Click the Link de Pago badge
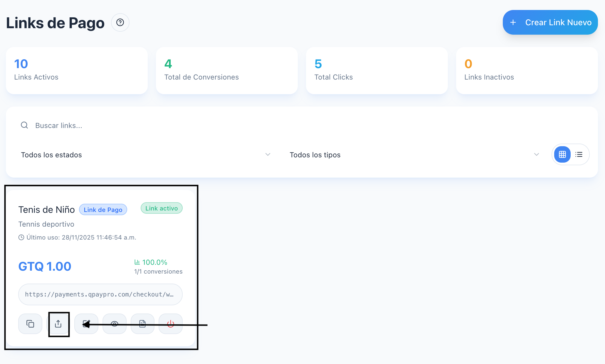Image resolution: width=605 pixels, height=364 pixels. pyautogui.click(x=103, y=210)
